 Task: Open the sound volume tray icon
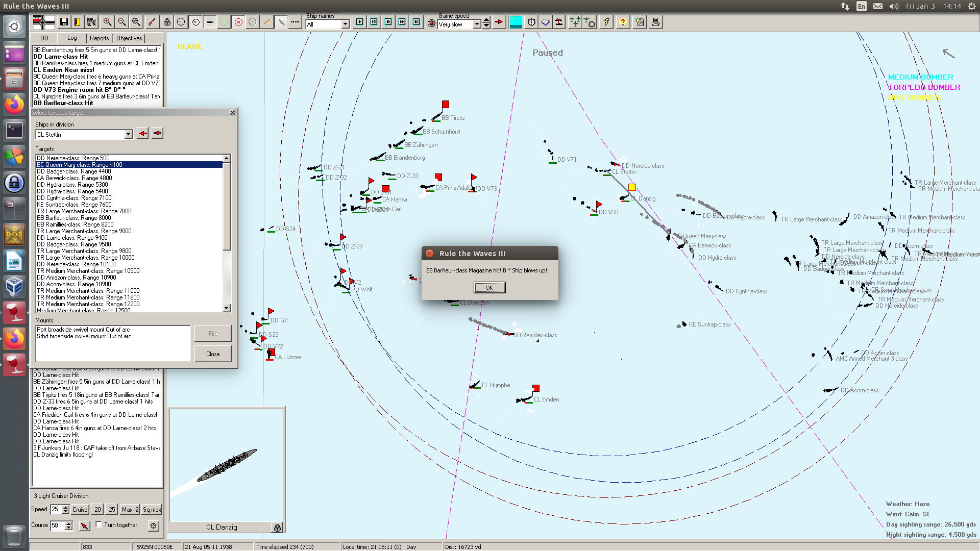(x=894, y=6)
